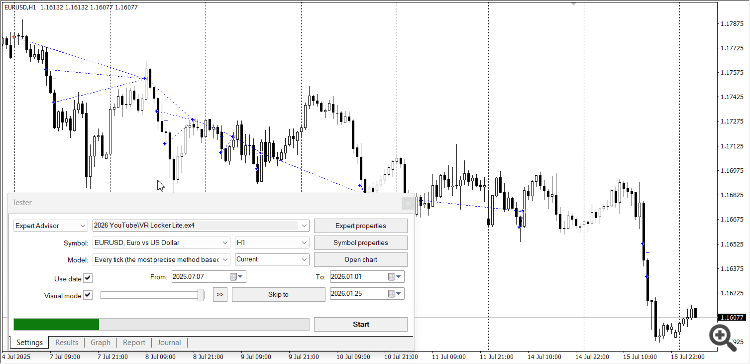Click the Open chart button
This screenshot has width=750, height=364.
[361, 259]
